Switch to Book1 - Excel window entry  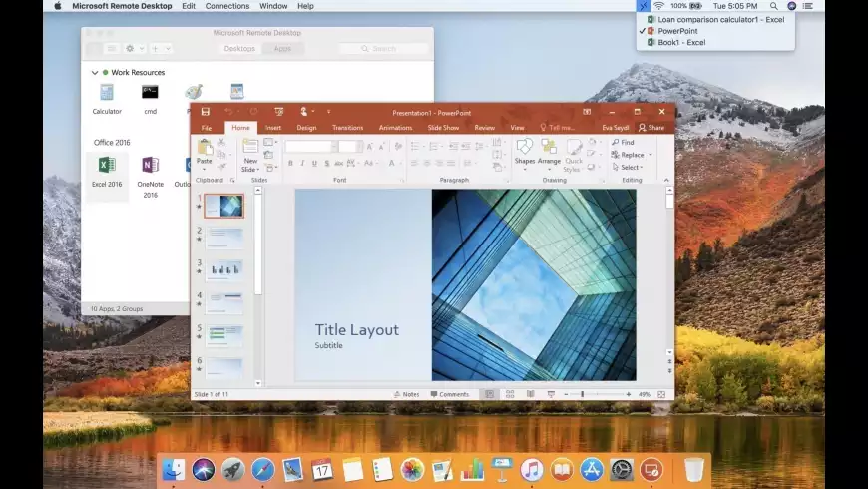[x=681, y=42]
